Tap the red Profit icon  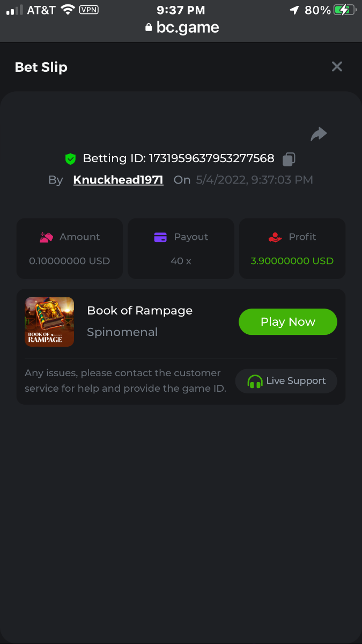tap(275, 237)
